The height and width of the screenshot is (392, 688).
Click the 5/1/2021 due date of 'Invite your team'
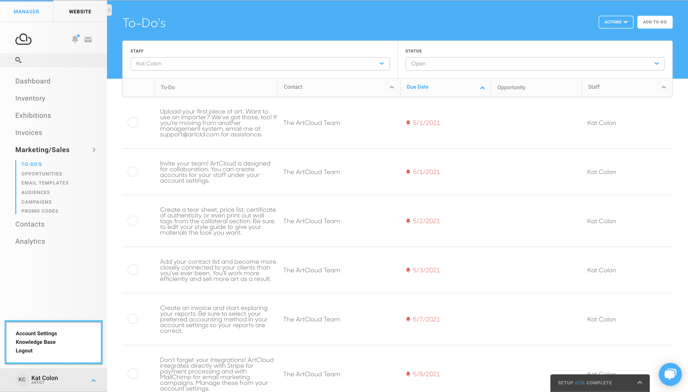426,172
